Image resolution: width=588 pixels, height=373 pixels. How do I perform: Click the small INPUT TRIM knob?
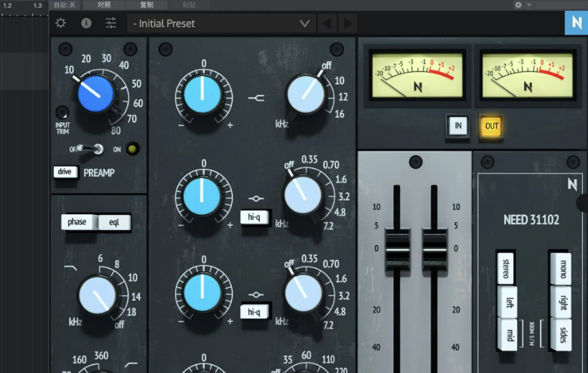click(62, 112)
